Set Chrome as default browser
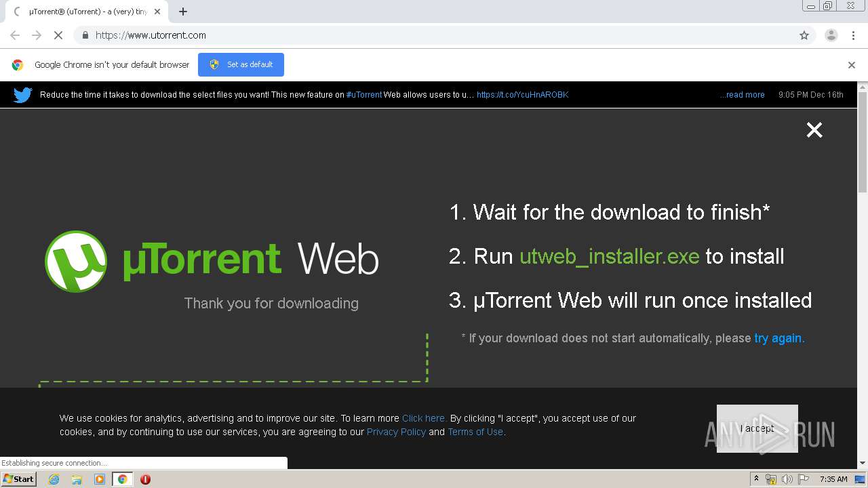Viewport: 868px width, 488px height. click(x=241, y=64)
